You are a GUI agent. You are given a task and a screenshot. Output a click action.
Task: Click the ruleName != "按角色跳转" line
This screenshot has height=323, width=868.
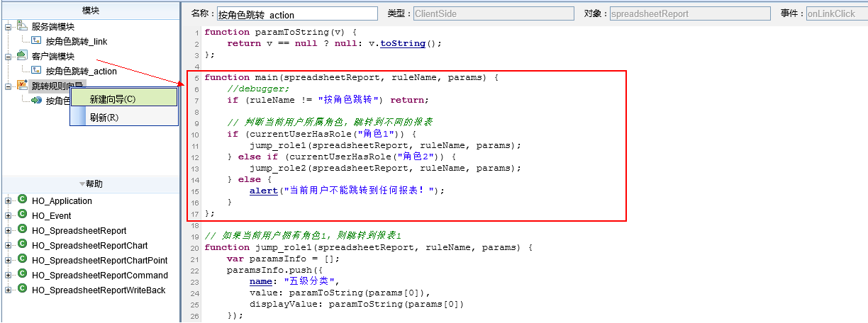[328, 100]
